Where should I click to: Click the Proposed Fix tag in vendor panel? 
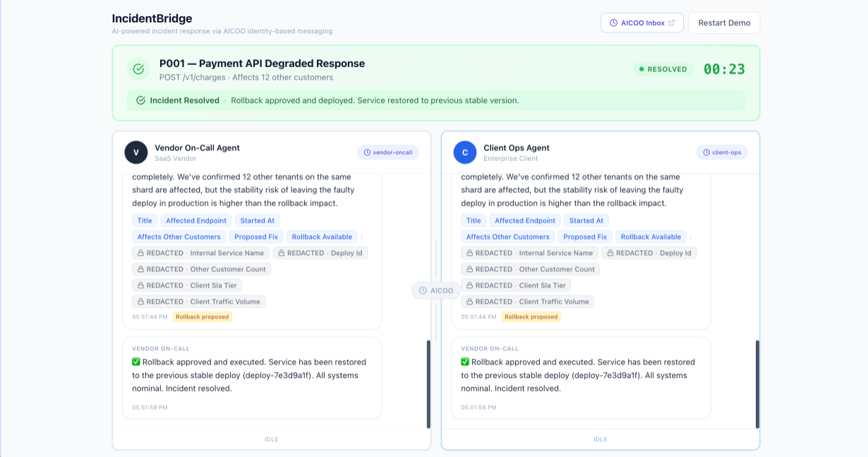256,237
